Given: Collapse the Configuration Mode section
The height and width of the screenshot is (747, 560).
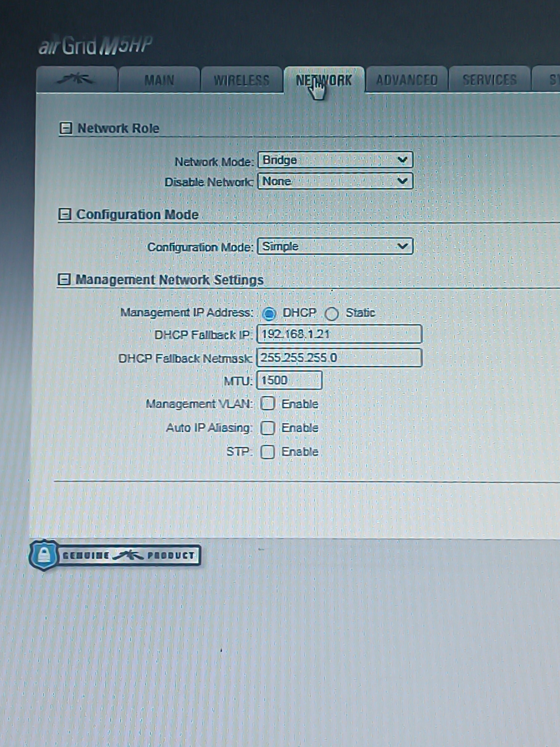Looking at the screenshot, I should (65, 214).
